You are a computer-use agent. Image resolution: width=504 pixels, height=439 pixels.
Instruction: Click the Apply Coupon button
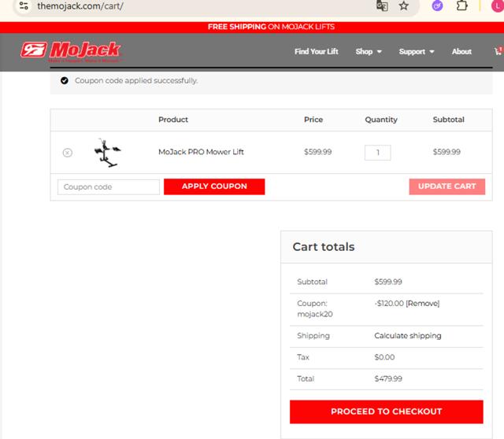214,186
